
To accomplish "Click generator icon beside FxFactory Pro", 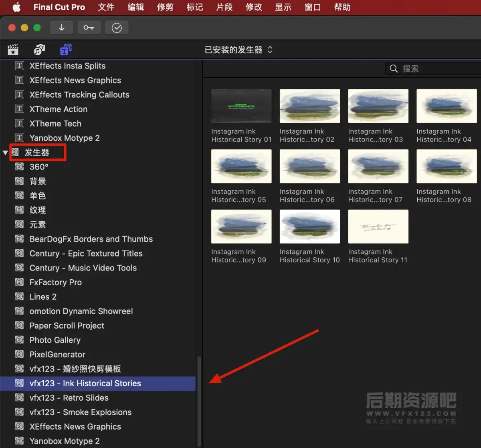I will (x=19, y=282).
